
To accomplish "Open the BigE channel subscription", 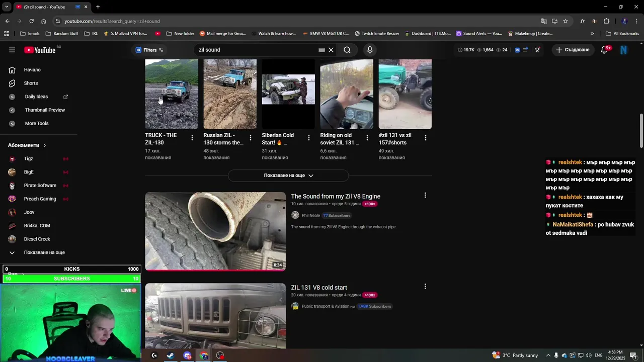I will point(29,172).
